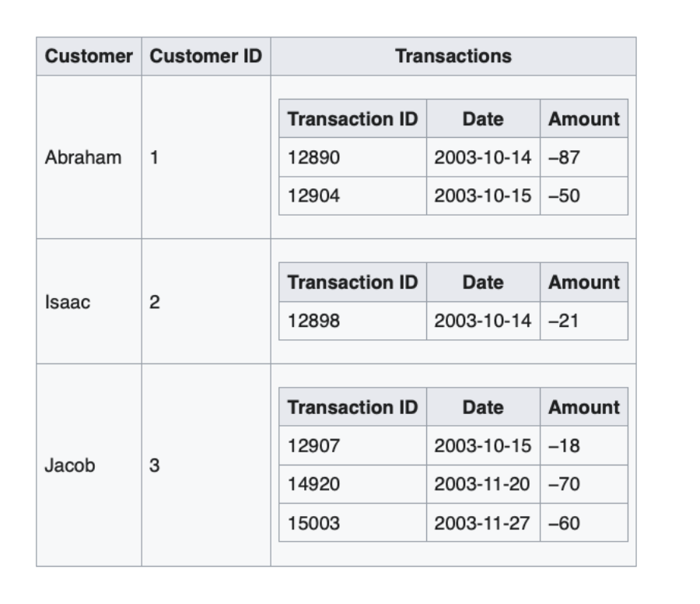
Task: Select the date 2003-11-20 cell
Action: pos(483,484)
